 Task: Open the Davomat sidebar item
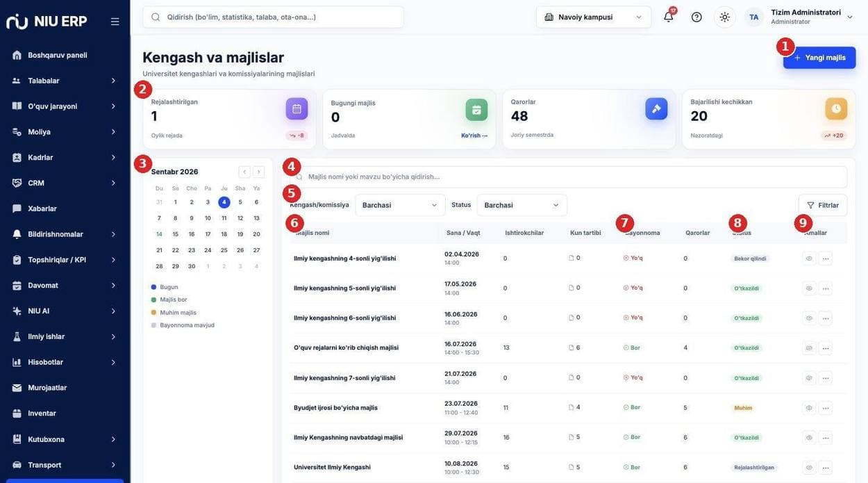65,286
